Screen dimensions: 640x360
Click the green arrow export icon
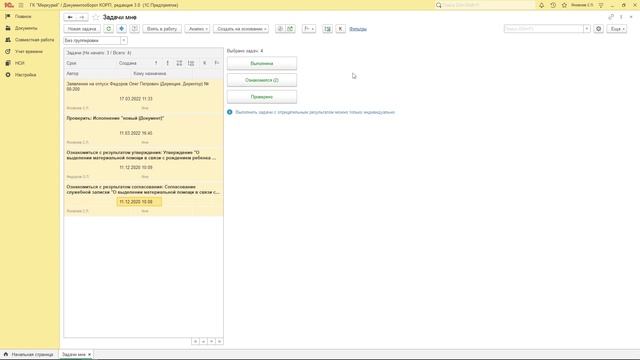290,29
